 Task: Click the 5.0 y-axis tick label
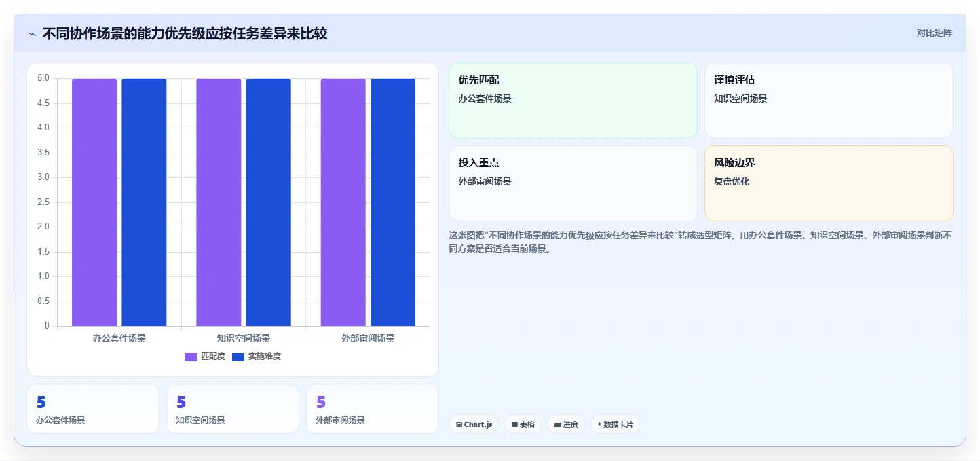pyautogui.click(x=43, y=78)
